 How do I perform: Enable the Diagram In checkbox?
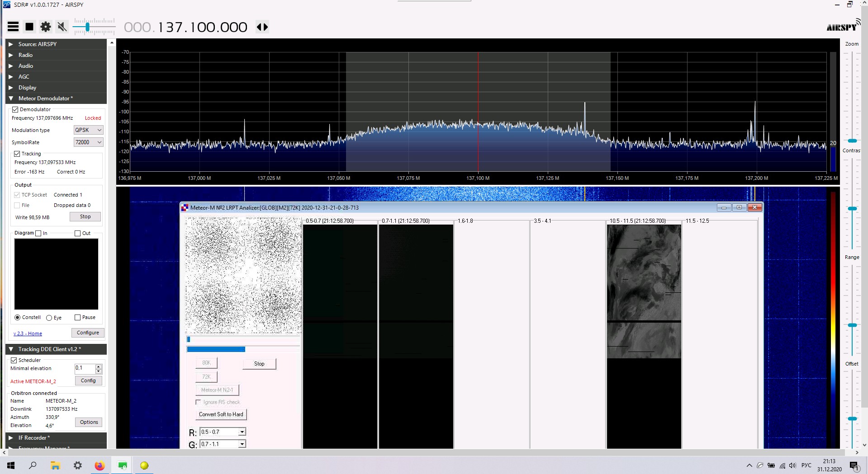(38, 233)
